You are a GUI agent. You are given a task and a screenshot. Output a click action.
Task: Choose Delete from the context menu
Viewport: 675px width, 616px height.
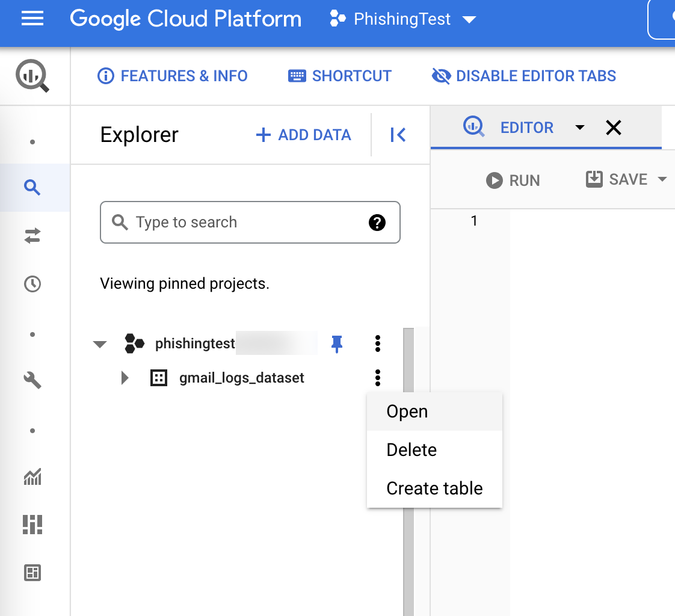(x=434, y=450)
